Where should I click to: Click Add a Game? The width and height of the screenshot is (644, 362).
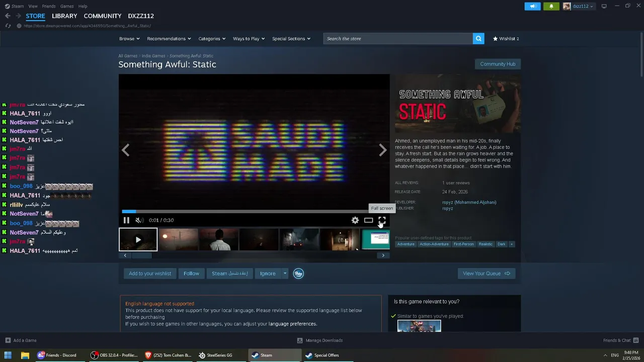(21, 340)
